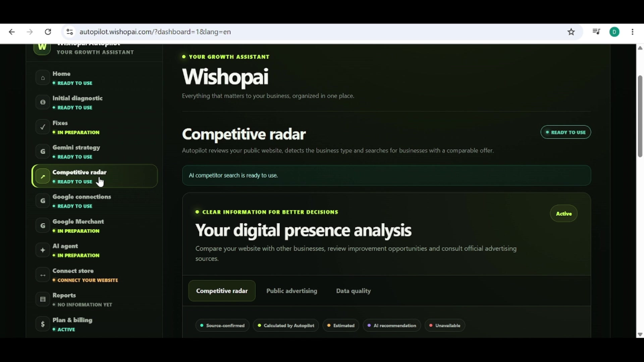The image size is (644, 362).
Task: Bookmark this page with the star icon
Action: coord(571,32)
